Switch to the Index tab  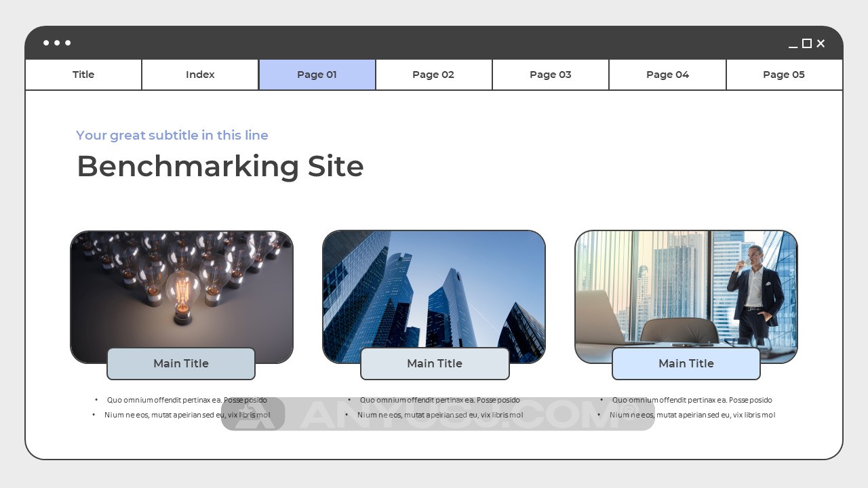tap(200, 75)
